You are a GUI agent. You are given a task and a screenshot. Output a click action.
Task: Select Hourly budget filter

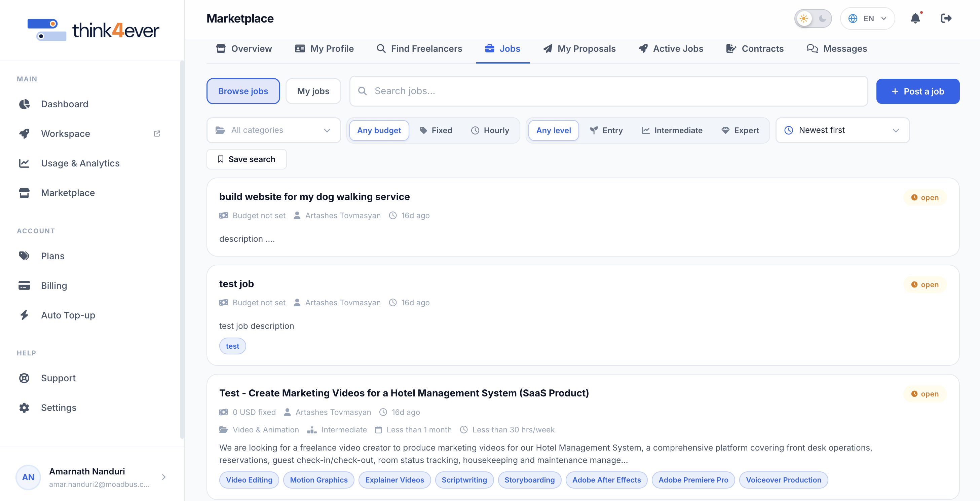point(490,130)
